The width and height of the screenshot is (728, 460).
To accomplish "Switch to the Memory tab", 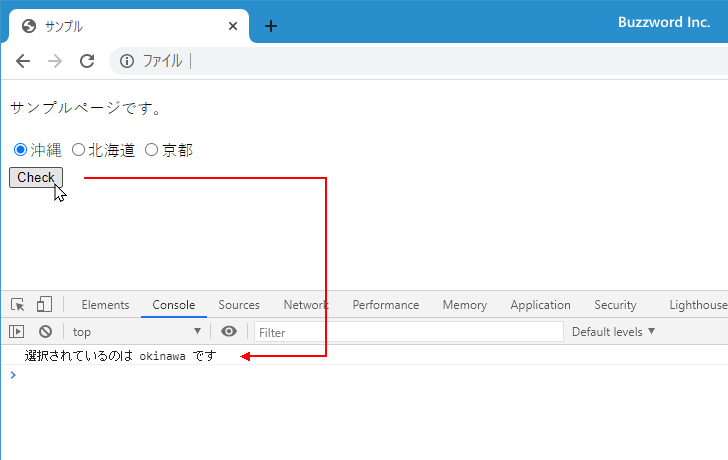I will coord(465,305).
